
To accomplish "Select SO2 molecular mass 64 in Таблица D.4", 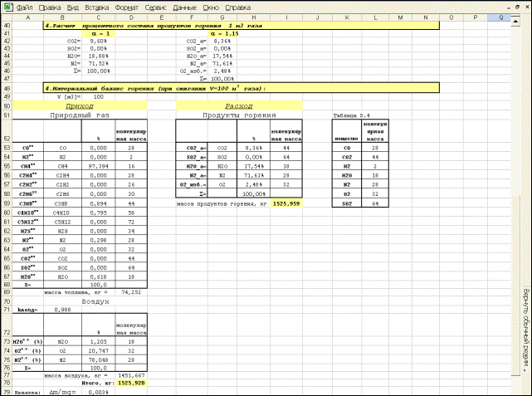I will pos(375,203).
